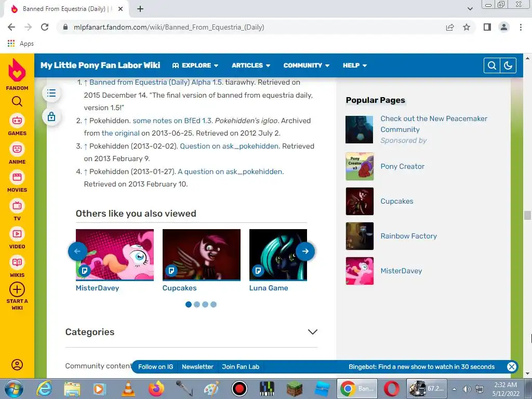Screen dimensions: 532x399
Task: Click the wiki search magnifier button
Action: coord(492,65)
